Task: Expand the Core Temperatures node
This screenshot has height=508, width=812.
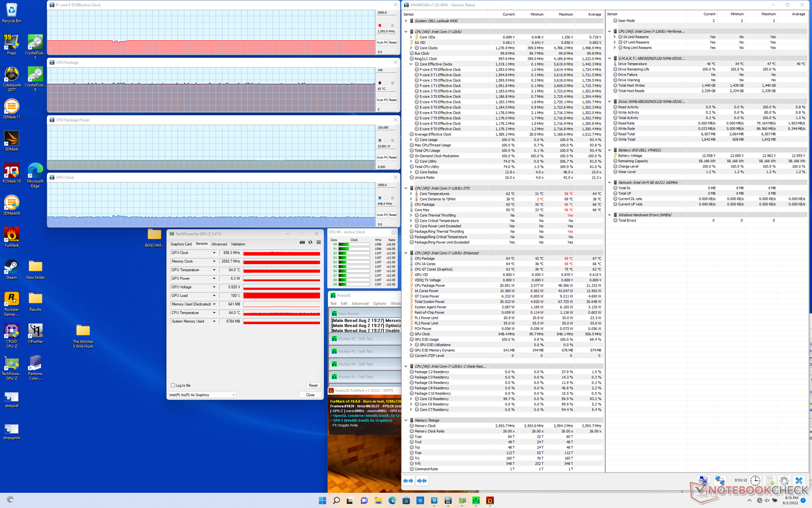Action: pos(411,194)
